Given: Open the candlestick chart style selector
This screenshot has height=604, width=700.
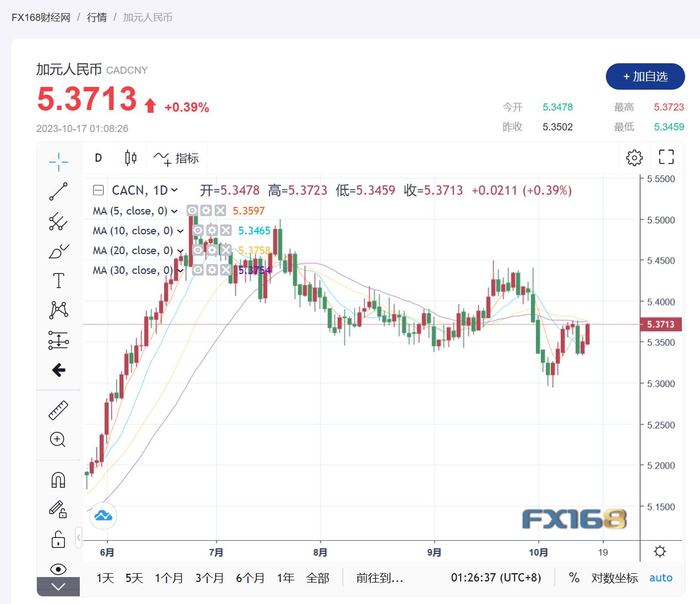Looking at the screenshot, I should click(x=130, y=158).
